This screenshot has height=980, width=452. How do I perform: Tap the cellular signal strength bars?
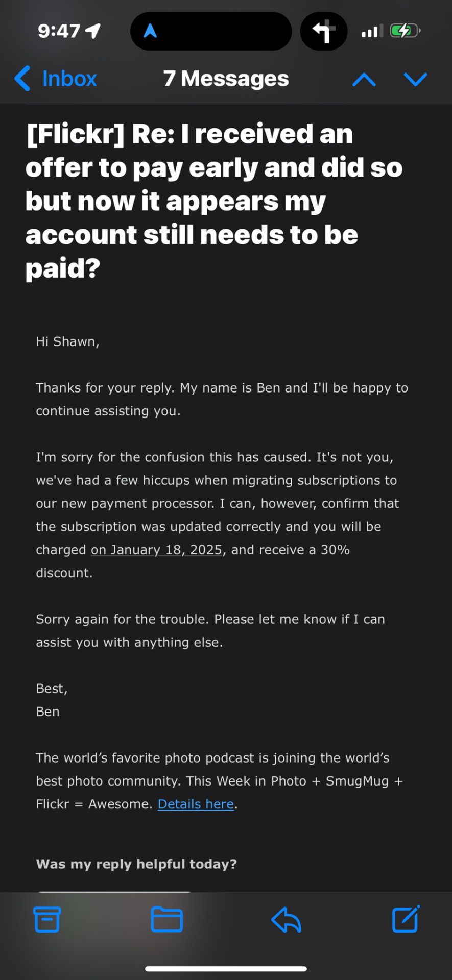372,31
